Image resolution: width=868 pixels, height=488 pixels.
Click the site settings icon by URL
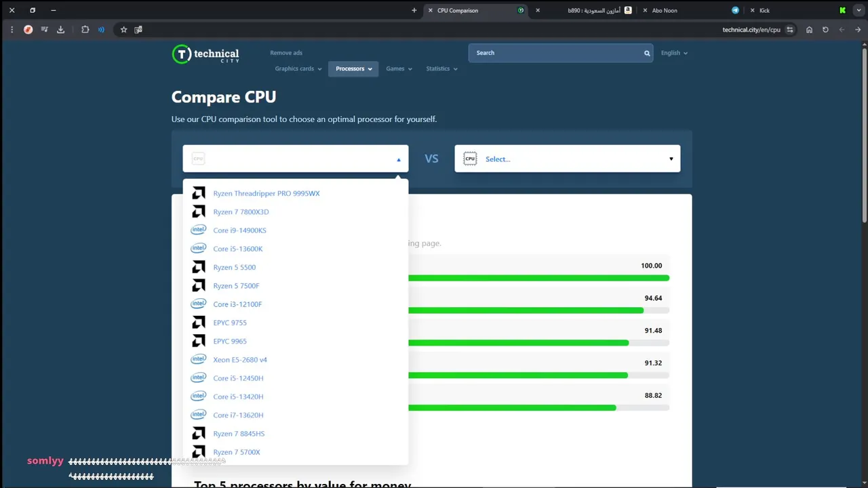pyautogui.click(x=790, y=30)
